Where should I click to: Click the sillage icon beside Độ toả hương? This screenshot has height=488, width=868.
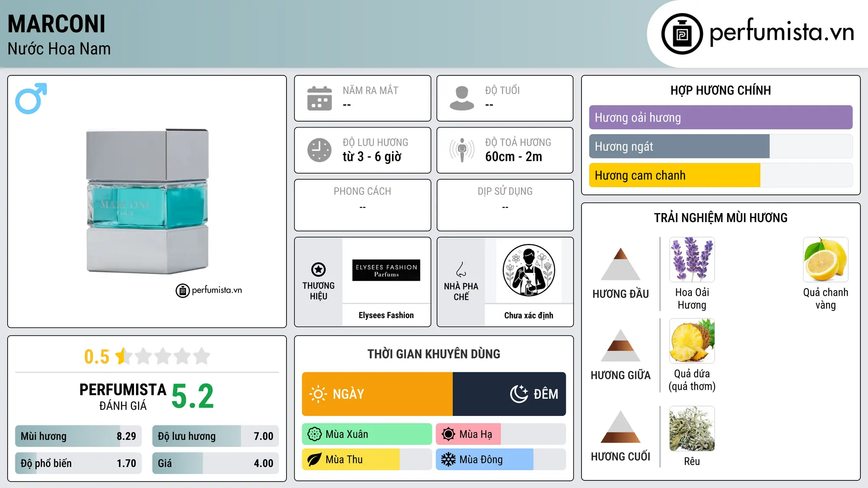[462, 150]
